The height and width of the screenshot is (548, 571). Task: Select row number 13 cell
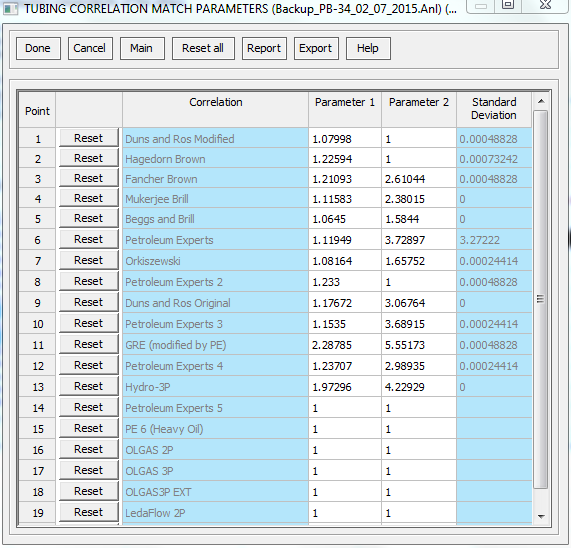click(37, 387)
